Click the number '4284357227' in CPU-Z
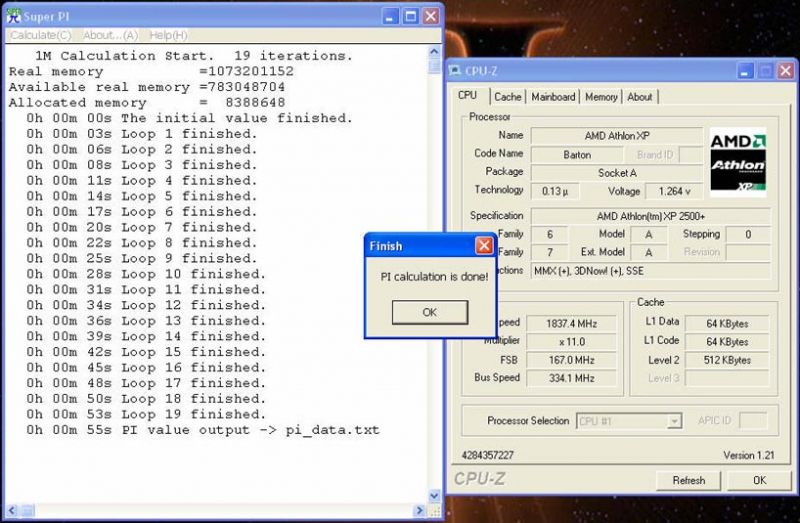Screen dimensions: 800x523 [487, 455]
